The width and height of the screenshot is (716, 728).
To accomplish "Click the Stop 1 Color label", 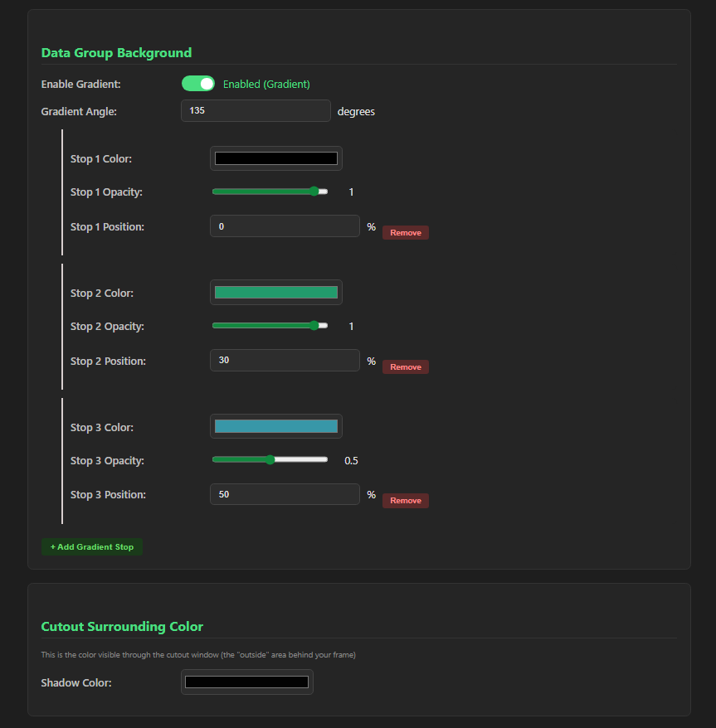I will pos(101,159).
